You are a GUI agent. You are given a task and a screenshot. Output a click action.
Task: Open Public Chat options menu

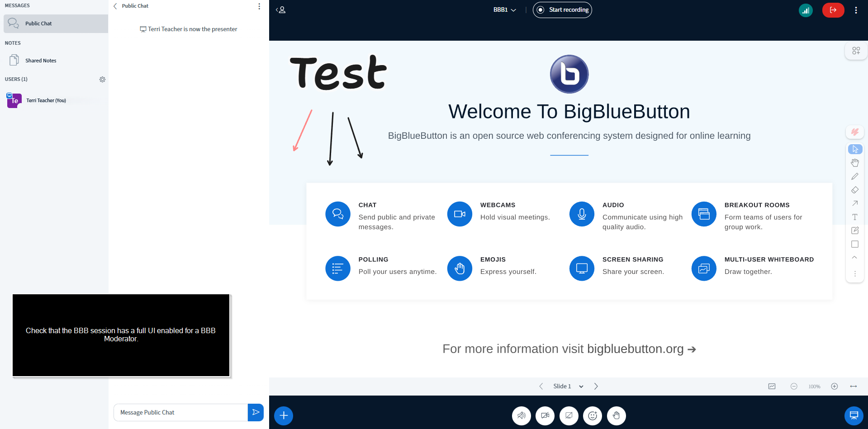(x=259, y=6)
